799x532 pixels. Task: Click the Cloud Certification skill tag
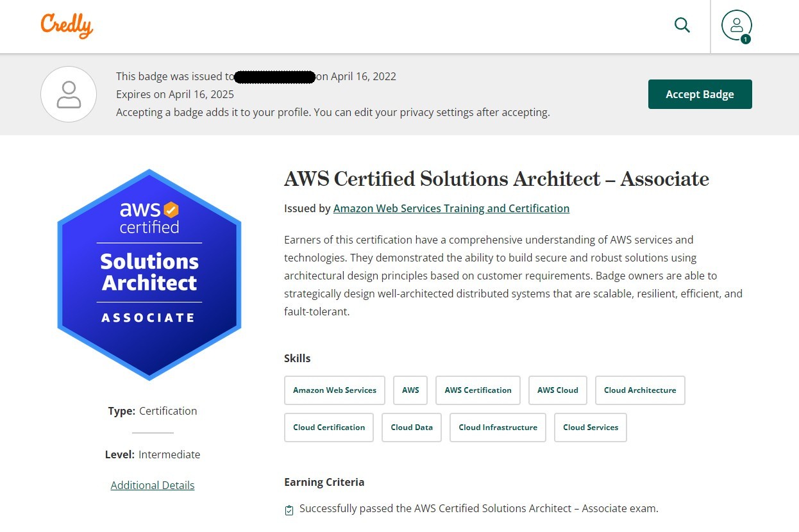pos(329,428)
